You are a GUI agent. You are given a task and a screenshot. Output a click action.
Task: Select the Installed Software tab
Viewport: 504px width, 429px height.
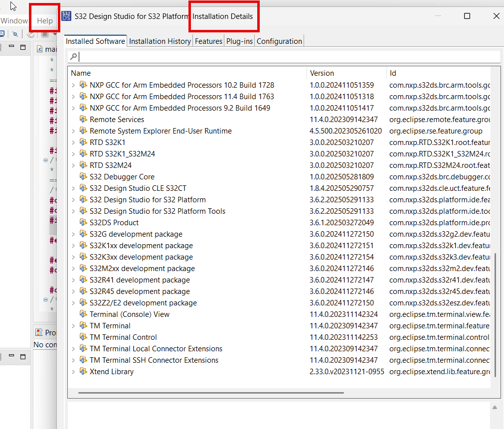pyautogui.click(x=95, y=41)
